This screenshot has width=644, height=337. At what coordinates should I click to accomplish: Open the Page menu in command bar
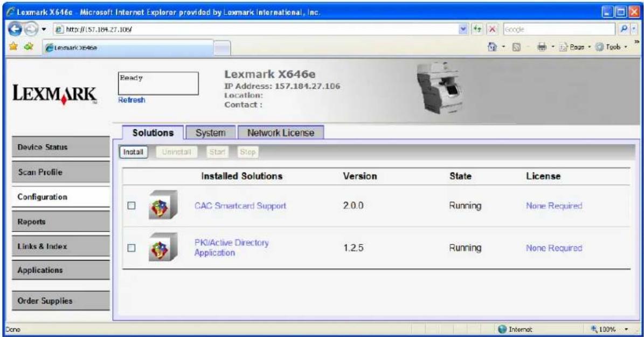coord(574,47)
